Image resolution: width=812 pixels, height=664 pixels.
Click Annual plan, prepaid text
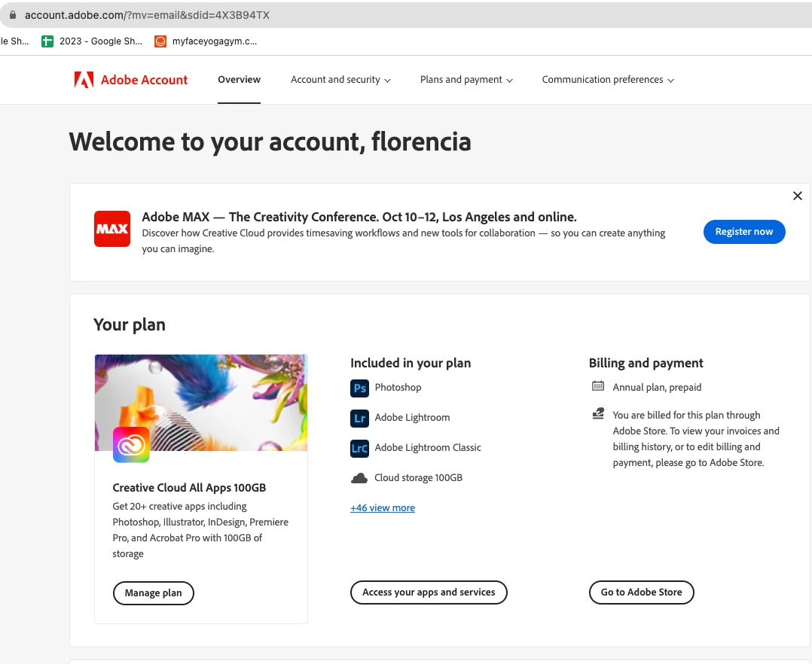coord(657,388)
